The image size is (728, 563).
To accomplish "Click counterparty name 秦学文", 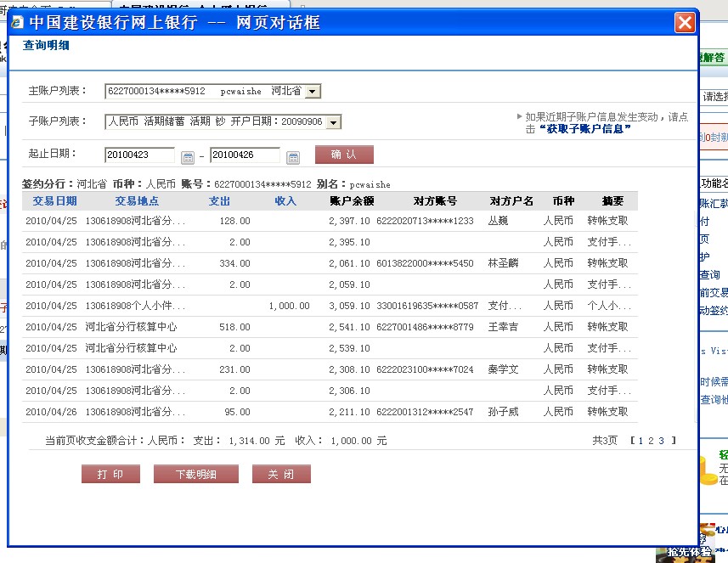I will click(503, 370).
